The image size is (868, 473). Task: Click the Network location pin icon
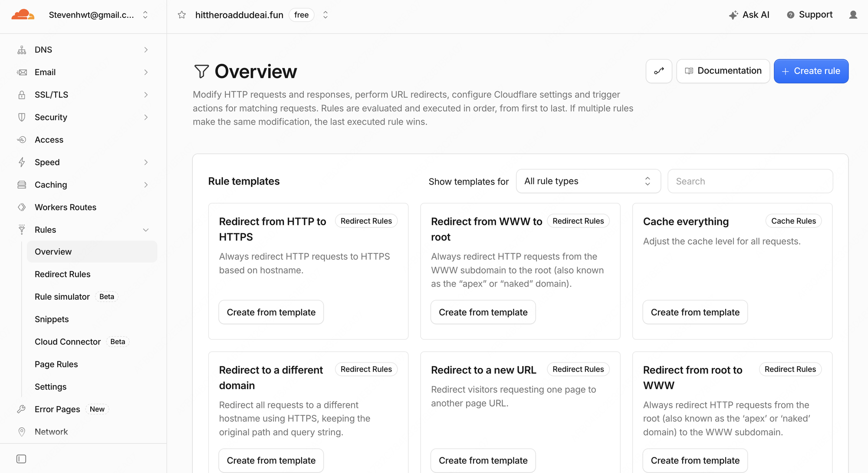click(x=22, y=432)
